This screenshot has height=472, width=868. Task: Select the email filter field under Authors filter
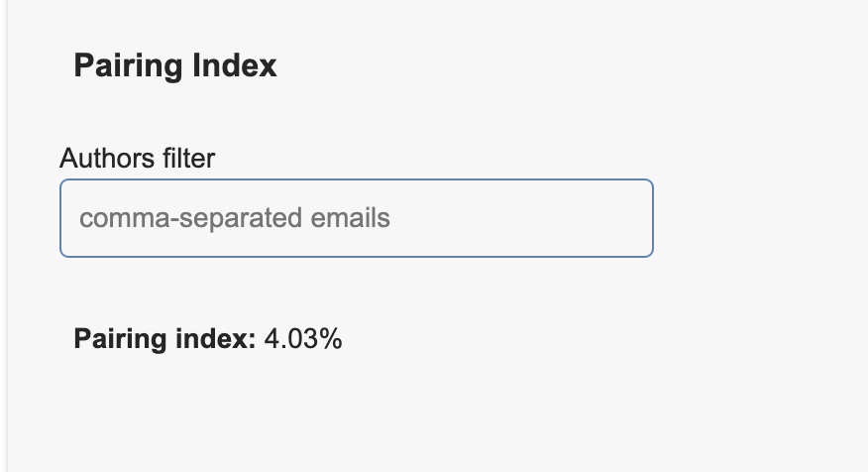click(x=356, y=218)
